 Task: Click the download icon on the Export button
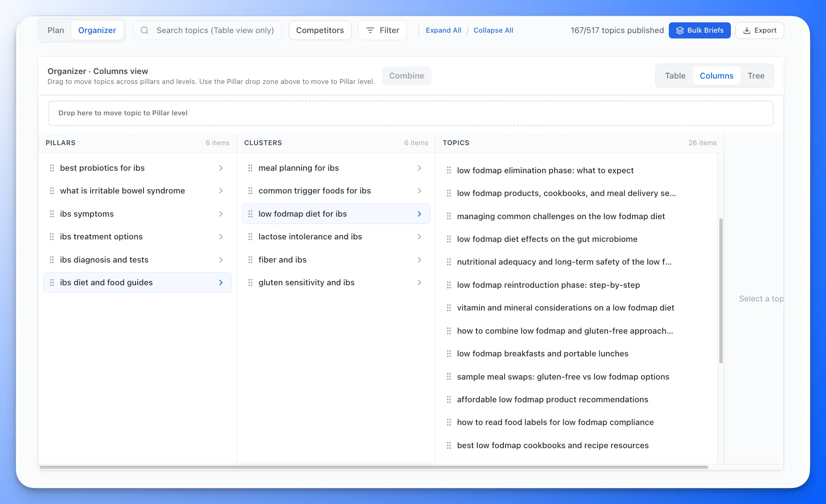pyautogui.click(x=747, y=30)
